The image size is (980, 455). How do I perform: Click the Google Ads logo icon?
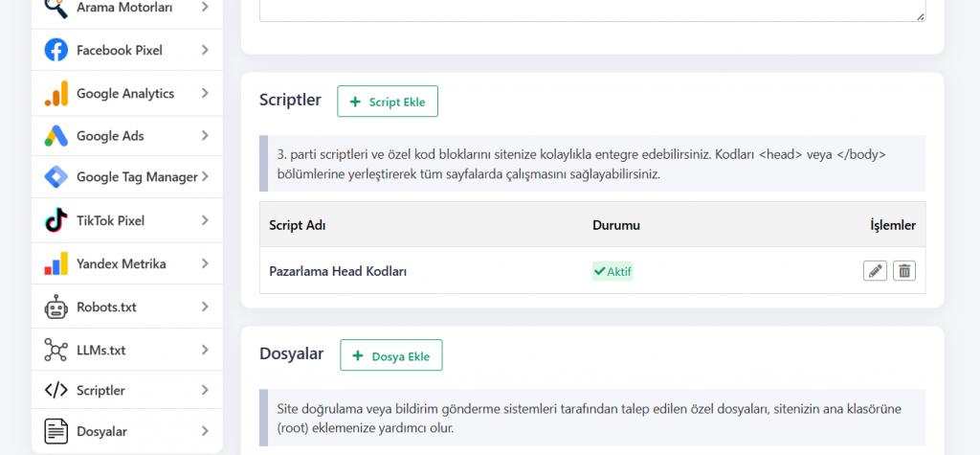pyautogui.click(x=56, y=136)
